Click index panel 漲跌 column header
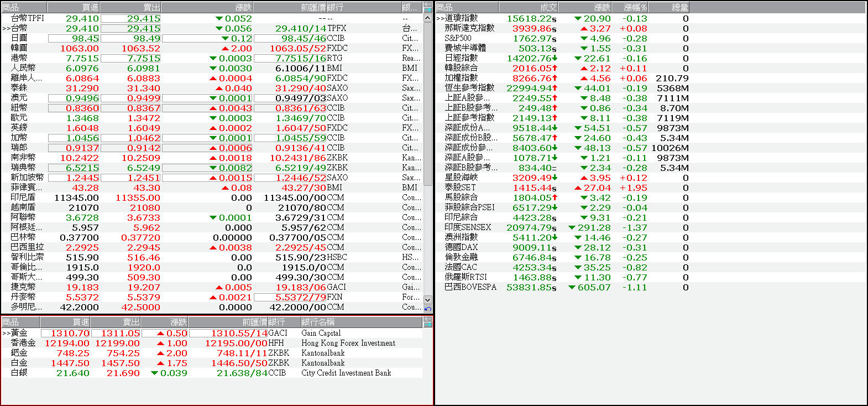This screenshot has height=406, width=868. (x=584, y=7)
